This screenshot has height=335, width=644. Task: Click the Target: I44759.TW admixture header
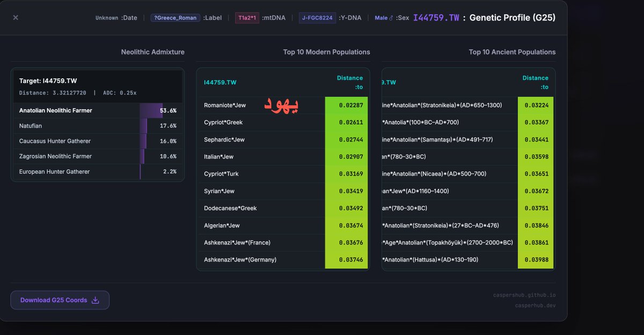click(x=48, y=81)
